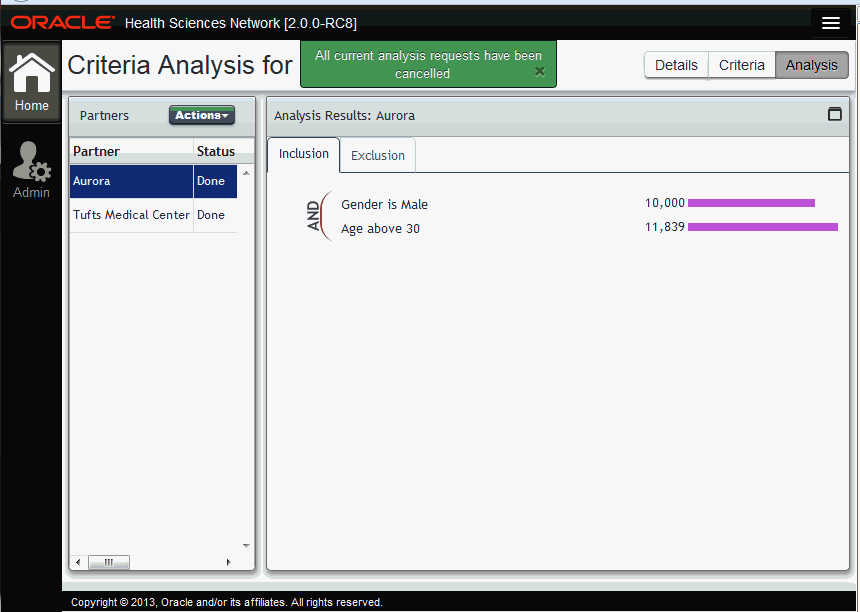
Task: Open the Admin user settings icon
Action: 31,169
